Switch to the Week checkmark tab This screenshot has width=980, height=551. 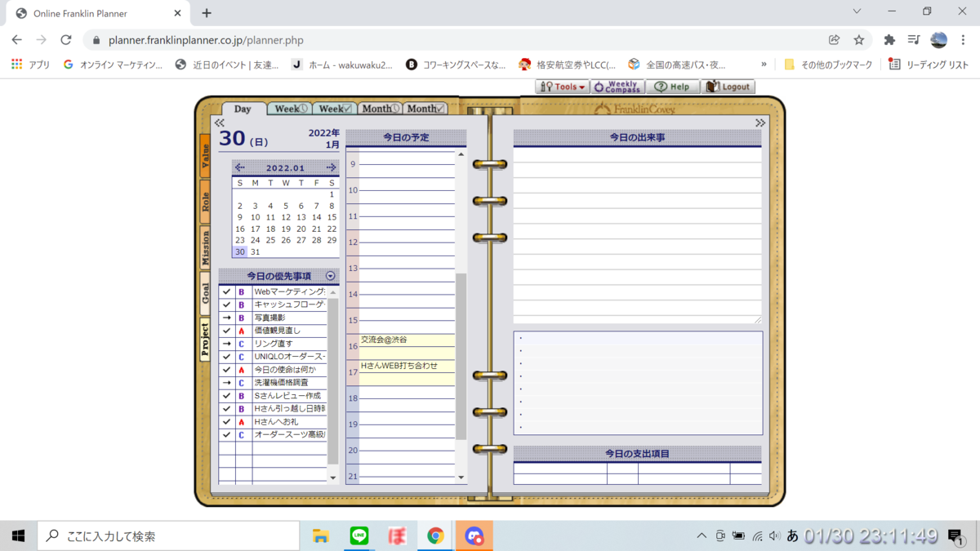click(334, 109)
